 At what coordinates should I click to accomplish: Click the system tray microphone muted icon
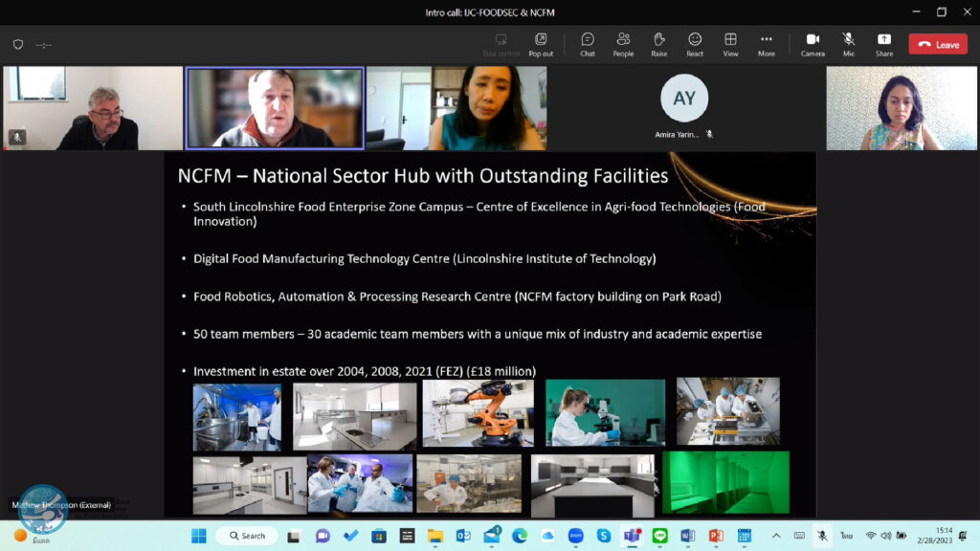coord(822,536)
